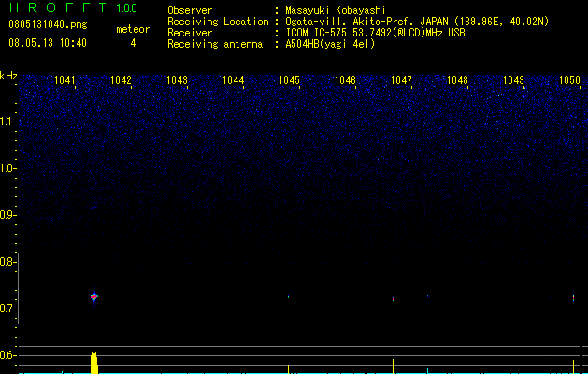Screen dimensions: 588x374
Task: Click the bright meteor echo near 1041
Action: click(x=94, y=297)
